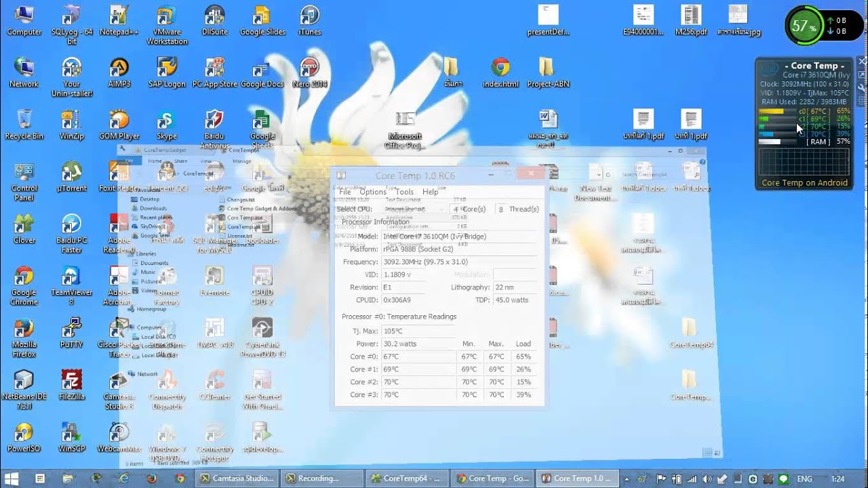
Task: Open the NetBeans IDE desktop shortcut
Action: [x=24, y=390]
